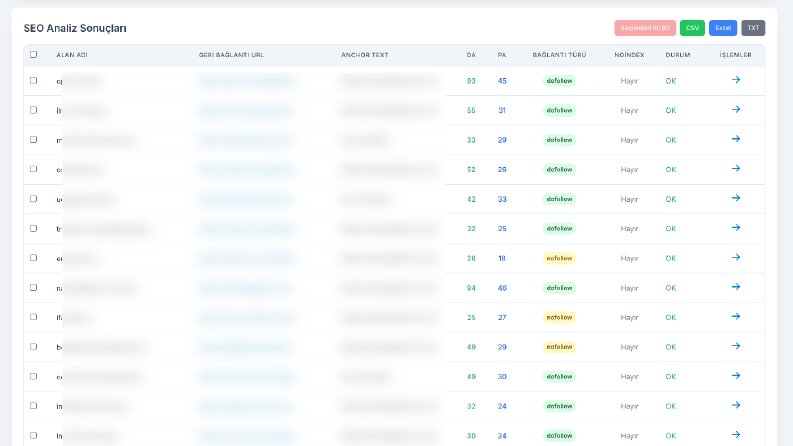Screen dimensions: 793x446
Task: Click the GERİ BAĞLANTI URL column header
Action: (231, 55)
